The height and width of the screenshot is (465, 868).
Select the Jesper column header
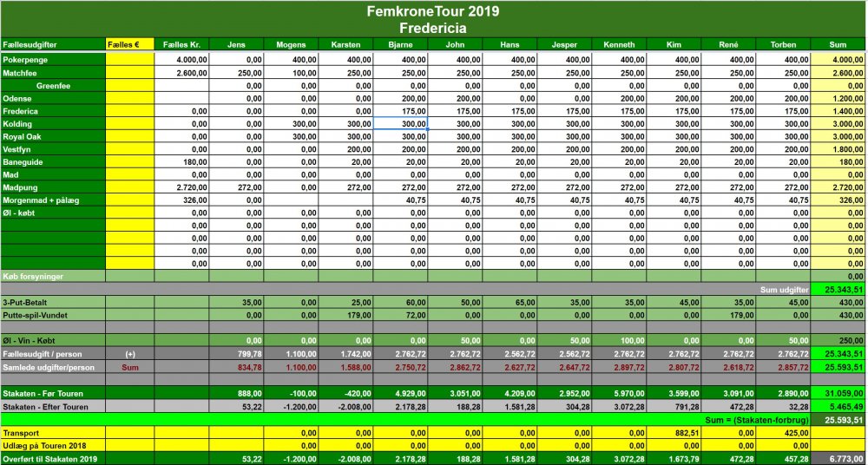tap(564, 44)
